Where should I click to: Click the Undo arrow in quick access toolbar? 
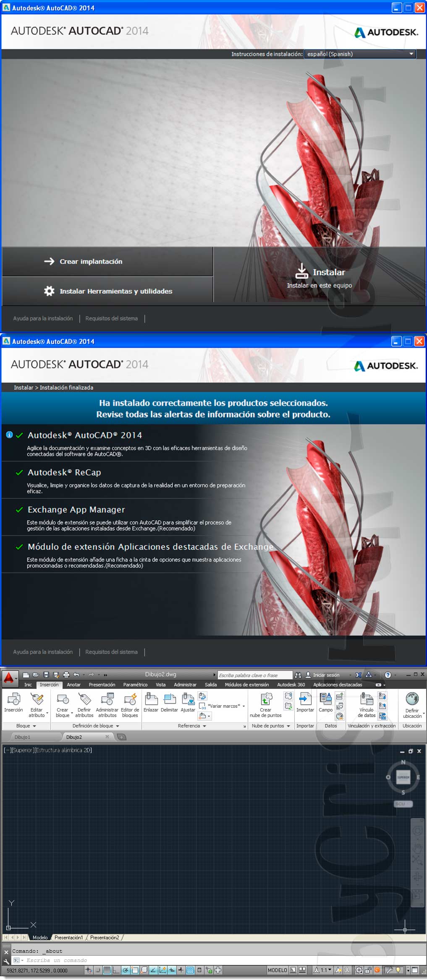point(76,675)
